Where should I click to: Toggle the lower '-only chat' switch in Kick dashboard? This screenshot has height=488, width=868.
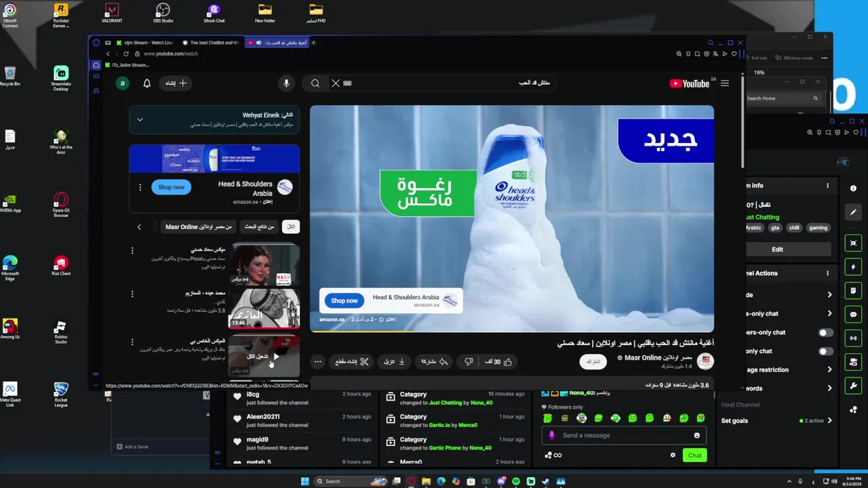[825, 351]
